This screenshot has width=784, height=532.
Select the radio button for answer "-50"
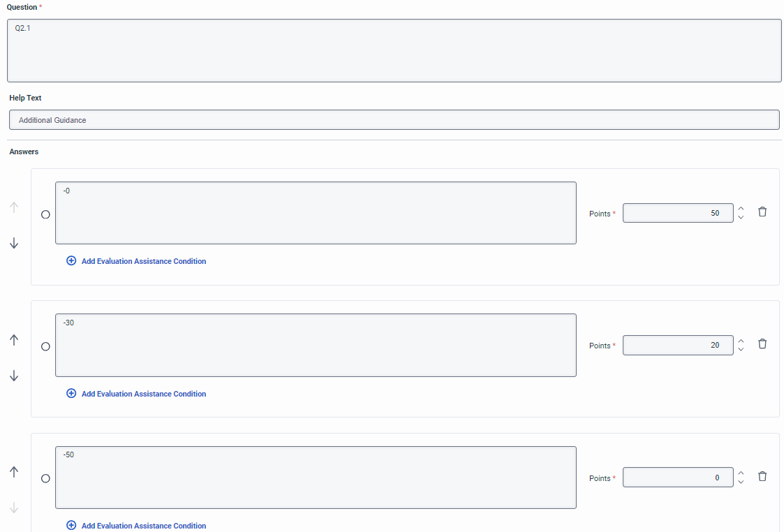(x=46, y=478)
